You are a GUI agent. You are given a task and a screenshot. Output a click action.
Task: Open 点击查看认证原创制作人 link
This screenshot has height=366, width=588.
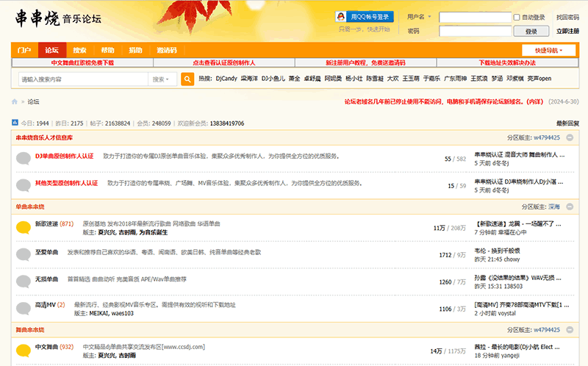point(224,62)
